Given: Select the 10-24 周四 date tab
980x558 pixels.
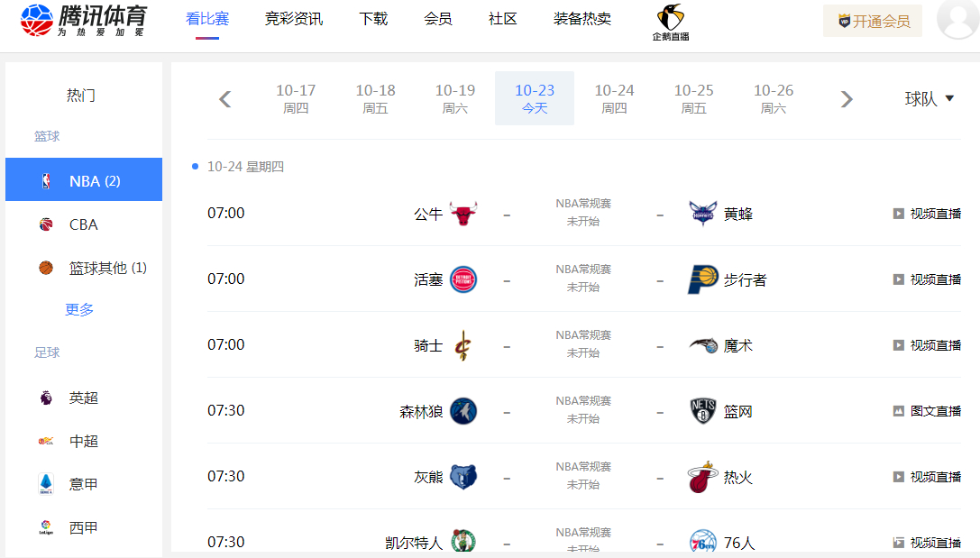Looking at the screenshot, I should click(614, 99).
